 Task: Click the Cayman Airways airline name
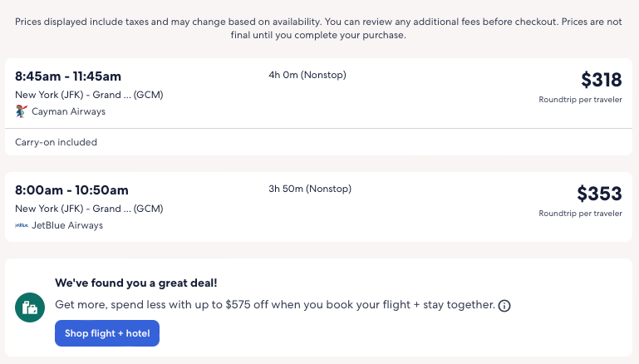pos(68,111)
